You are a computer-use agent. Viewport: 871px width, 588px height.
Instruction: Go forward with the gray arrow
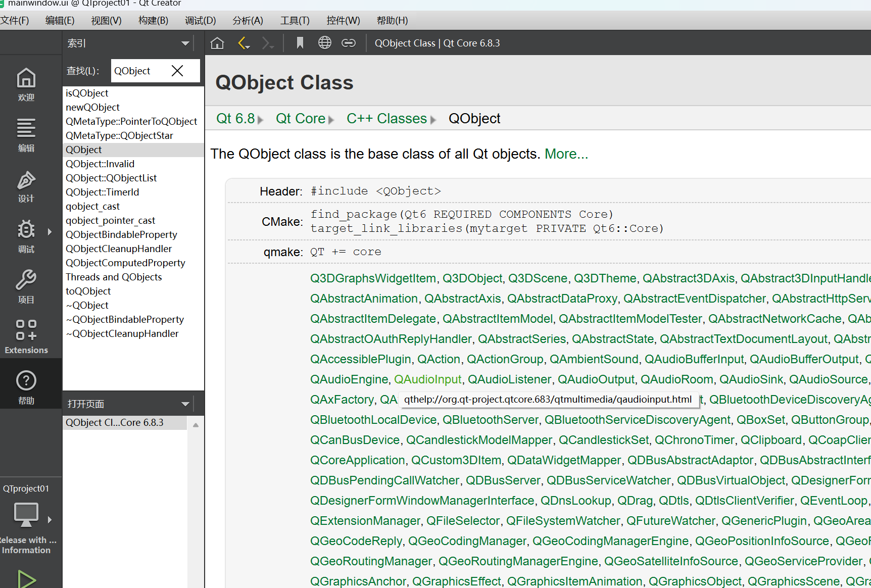268,43
